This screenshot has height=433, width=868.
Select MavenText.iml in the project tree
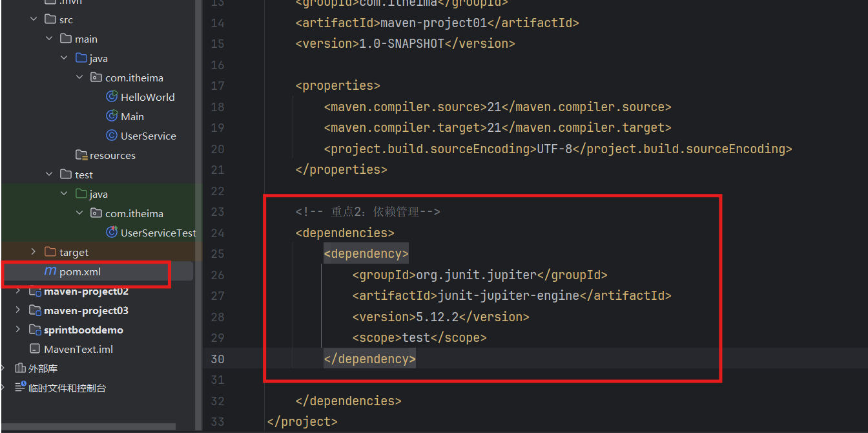click(x=79, y=349)
